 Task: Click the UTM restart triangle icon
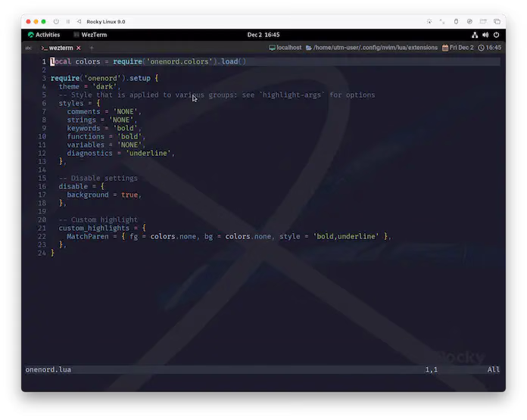tap(79, 21)
